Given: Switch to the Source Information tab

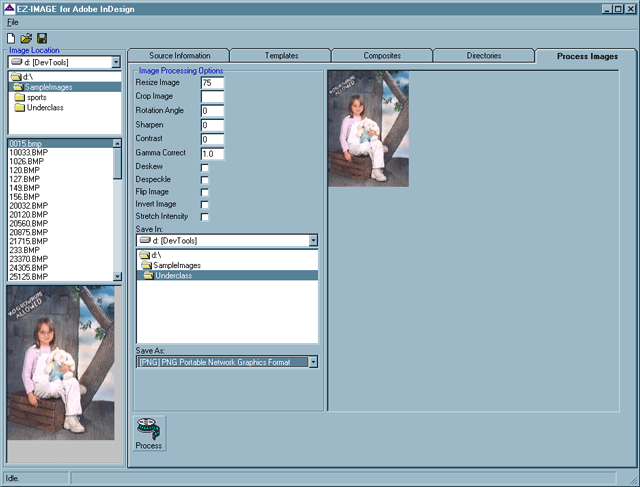Looking at the screenshot, I should coord(179,56).
